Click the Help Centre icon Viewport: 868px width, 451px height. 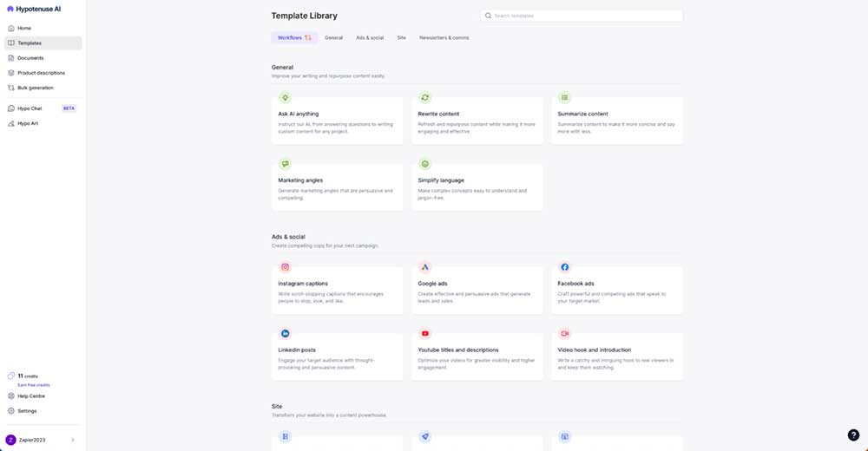tap(11, 395)
